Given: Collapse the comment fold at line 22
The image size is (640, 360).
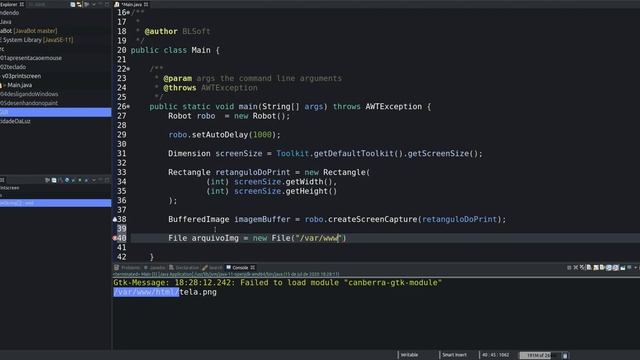Looking at the screenshot, I should (128, 69).
